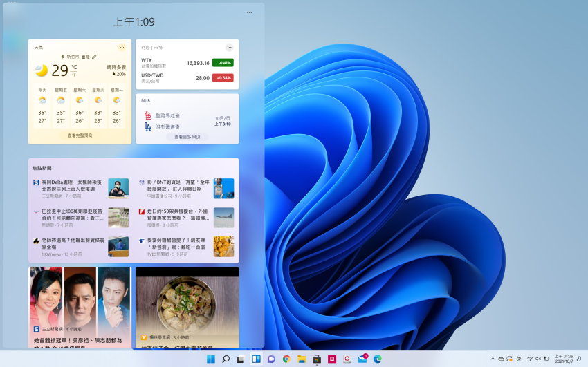Click the muted volume tray icon
Image resolution: width=588 pixels, height=367 pixels.
coord(538,359)
